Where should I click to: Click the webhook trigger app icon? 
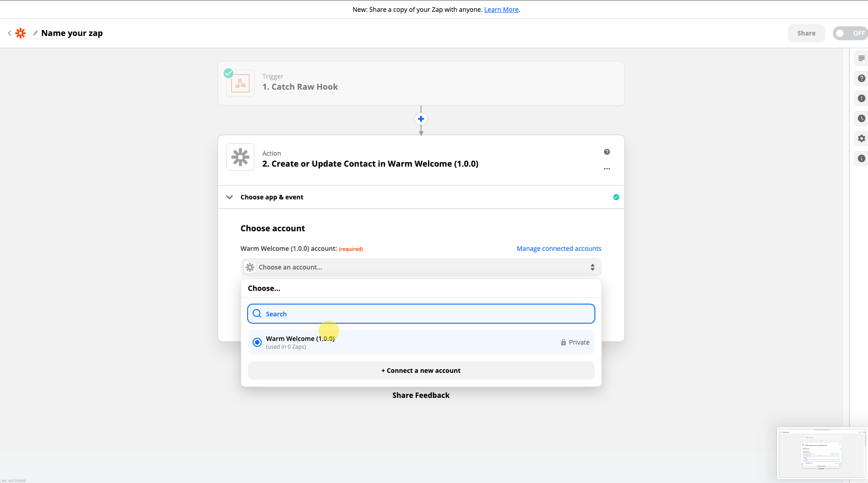(x=240, y=84)
